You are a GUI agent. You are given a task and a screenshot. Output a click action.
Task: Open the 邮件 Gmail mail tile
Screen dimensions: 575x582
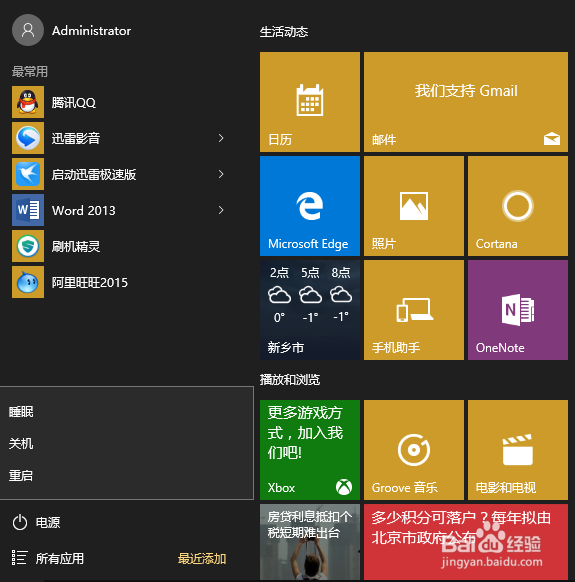(x=466, y=102)
